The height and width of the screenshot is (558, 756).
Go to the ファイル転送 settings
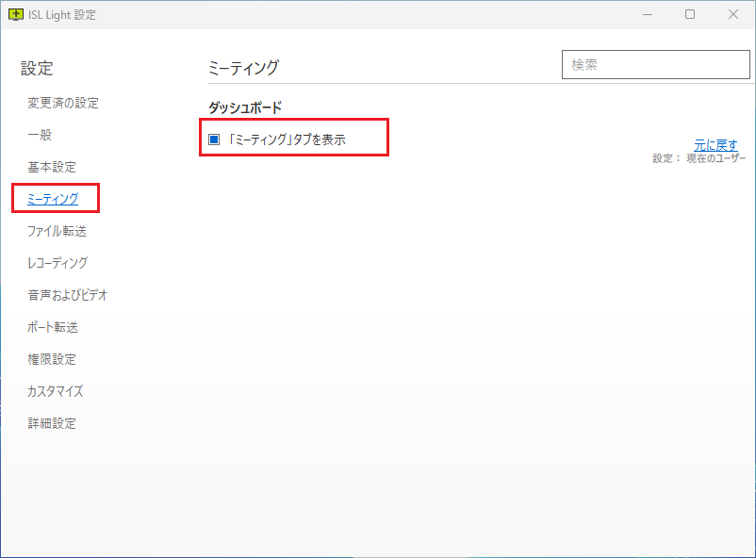point(57,231)
